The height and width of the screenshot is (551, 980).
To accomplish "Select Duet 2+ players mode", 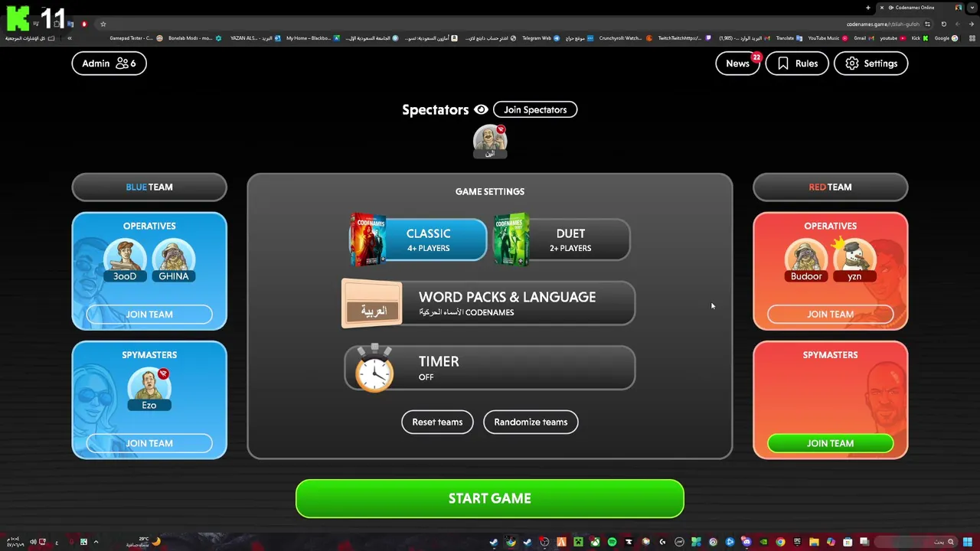I will tap(562, 240).
